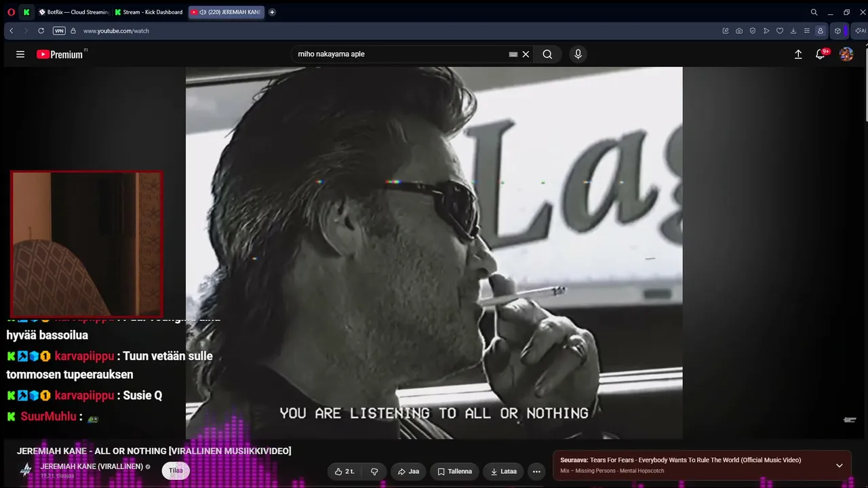Viewport: 868px width, 488px height.
Task: Open the ad blocker shield settings
Action: point(753,30)
